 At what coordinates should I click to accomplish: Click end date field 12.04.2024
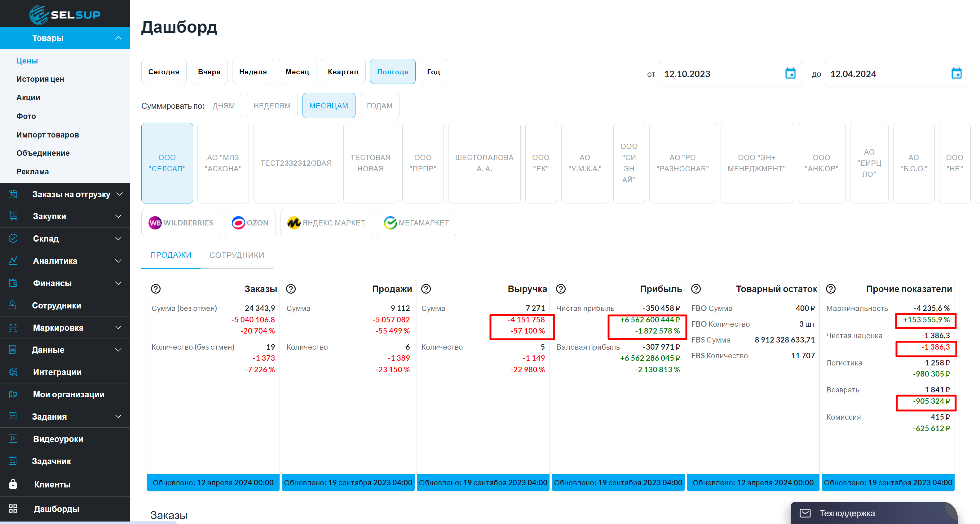point(896,74)
